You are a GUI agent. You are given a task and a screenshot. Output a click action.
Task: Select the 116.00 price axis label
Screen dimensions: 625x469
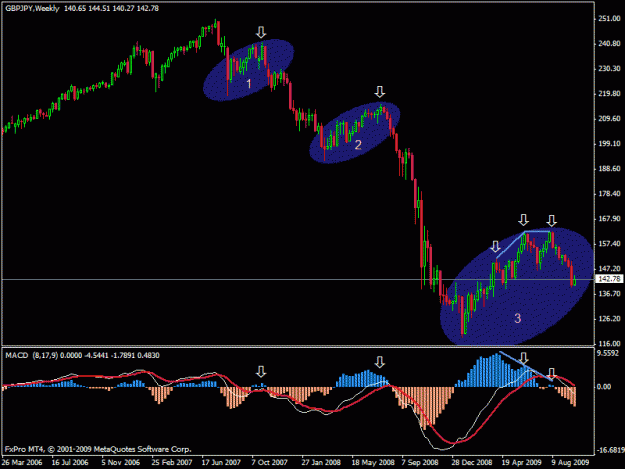[609, 343]
